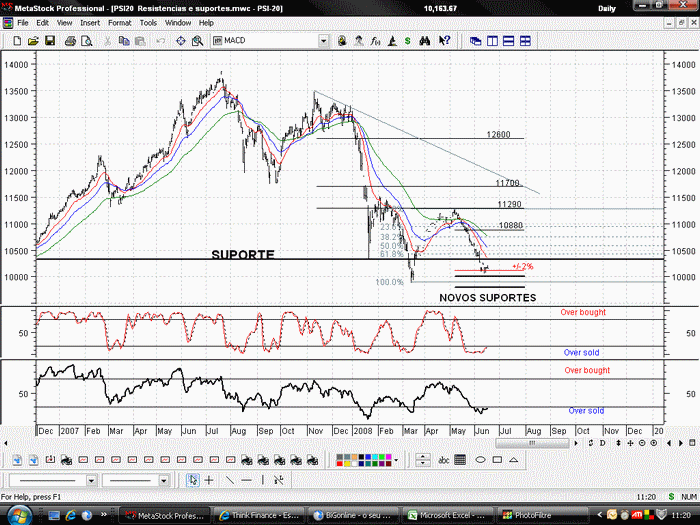Image resolution: width=700 pixels, height=525 pixels.
Task: Switch to PhotoFiltre taskbar button
Action: point(542,515)
